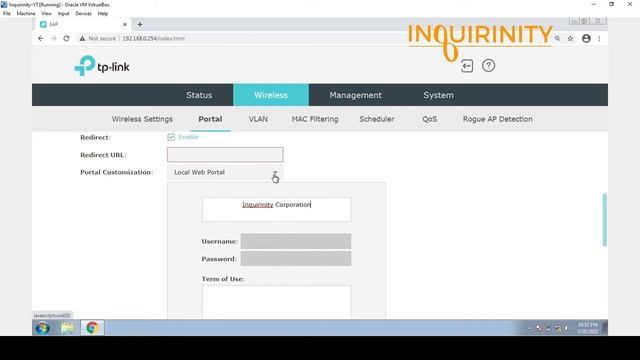
Task: Open VirtualBox Devices menu
Action: (83, 13)
